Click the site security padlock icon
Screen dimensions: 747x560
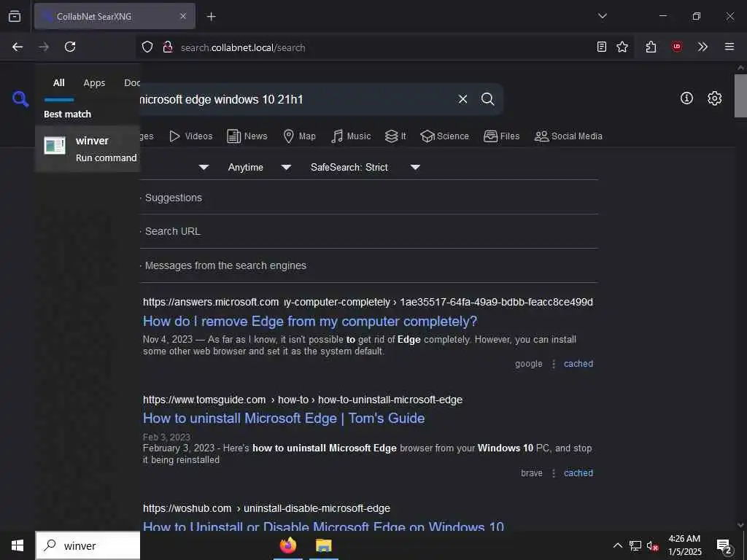(x=168, y=47)
